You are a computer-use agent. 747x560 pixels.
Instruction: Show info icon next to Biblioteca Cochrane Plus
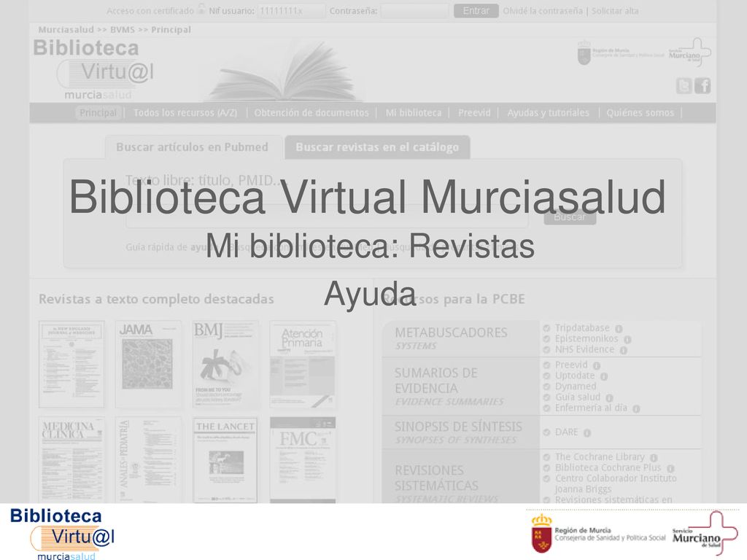(670, 469)
